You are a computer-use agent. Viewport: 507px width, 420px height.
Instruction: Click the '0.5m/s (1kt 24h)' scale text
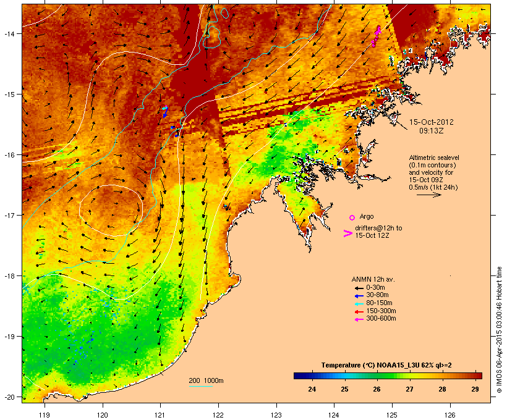point(433,187)
